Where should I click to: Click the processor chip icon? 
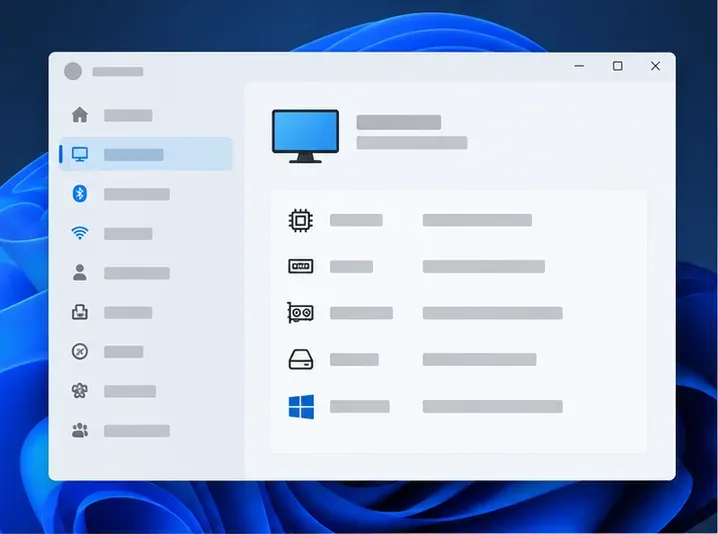301,221
